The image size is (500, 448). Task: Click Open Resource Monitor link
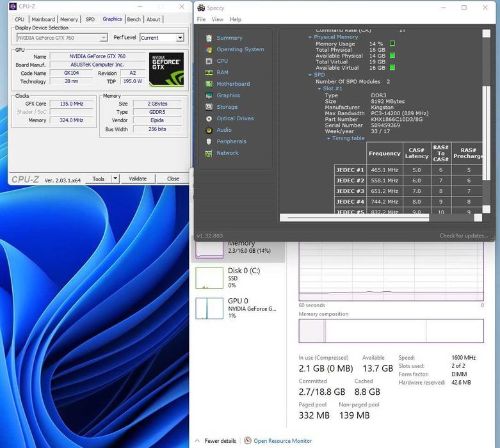pyautogui.click(x=282, y=441)
